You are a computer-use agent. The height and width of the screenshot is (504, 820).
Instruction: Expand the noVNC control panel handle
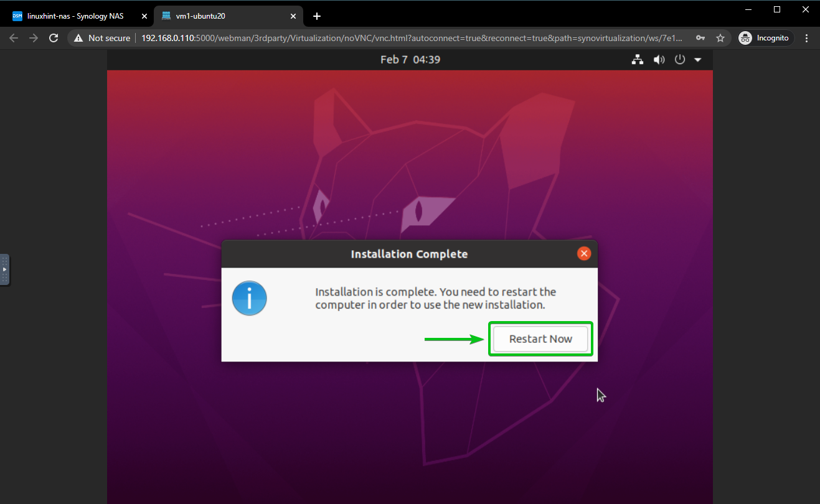pos(4,269)
